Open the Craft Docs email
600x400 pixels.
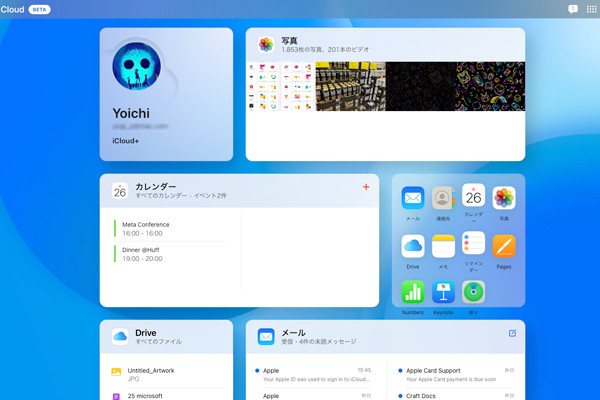coord(456,396)
